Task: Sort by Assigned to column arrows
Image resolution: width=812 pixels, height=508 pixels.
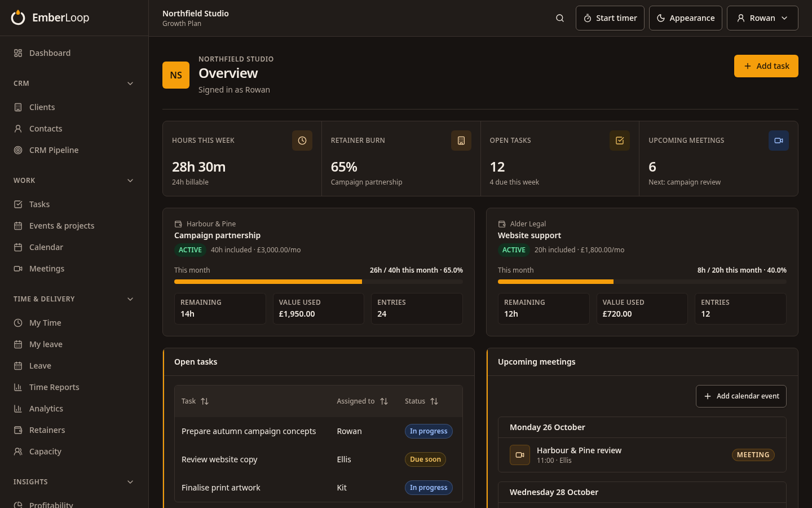Action: [384, 401]
